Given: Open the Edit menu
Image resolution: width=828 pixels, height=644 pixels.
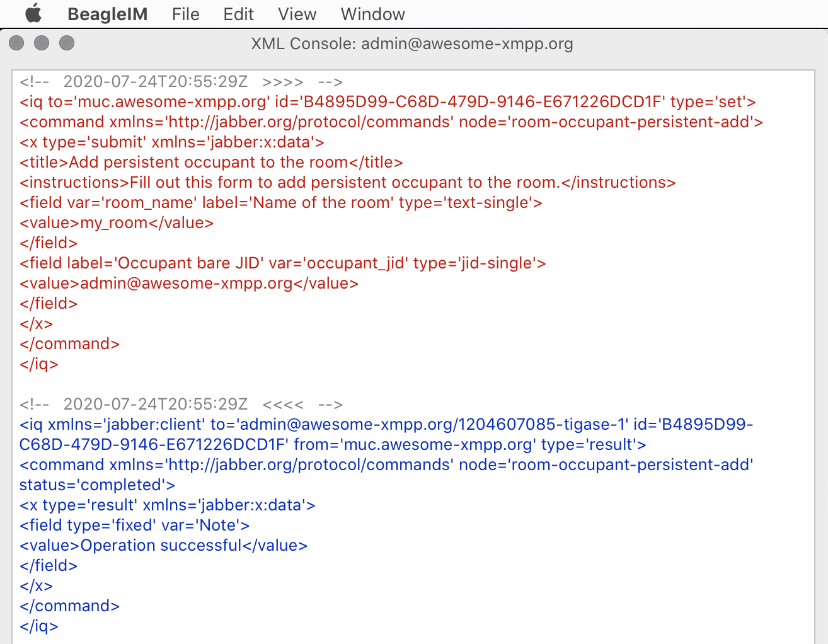Looking at the screenshot, I should [238, 14].
